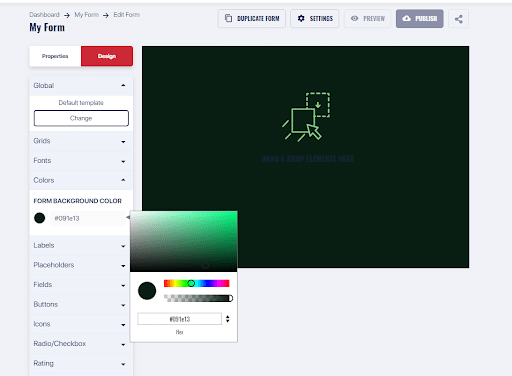Click the saturation gradient area in picker
This screenshot has width=512, height=376.
[184, 241]
